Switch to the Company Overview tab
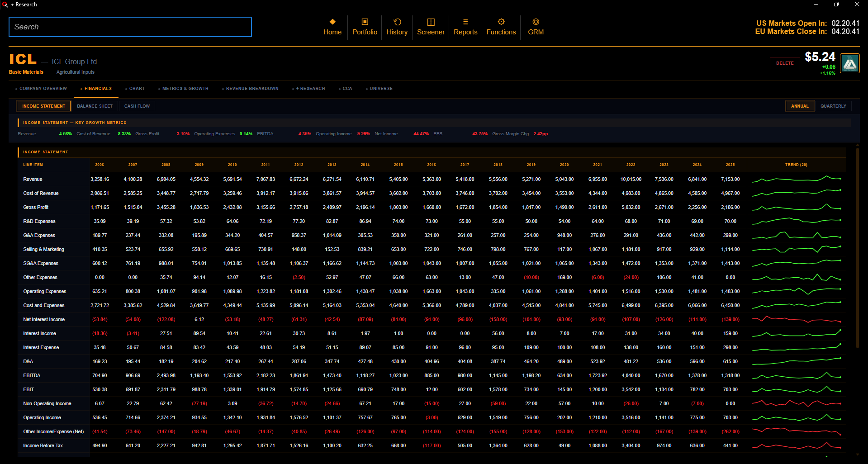This screenshot has height=464, width=868. coord(43,89)
